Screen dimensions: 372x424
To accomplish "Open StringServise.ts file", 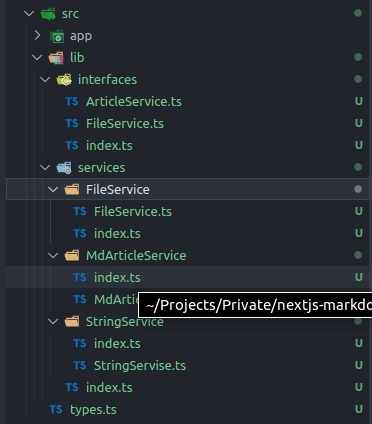I will click(x=140, y=366).
